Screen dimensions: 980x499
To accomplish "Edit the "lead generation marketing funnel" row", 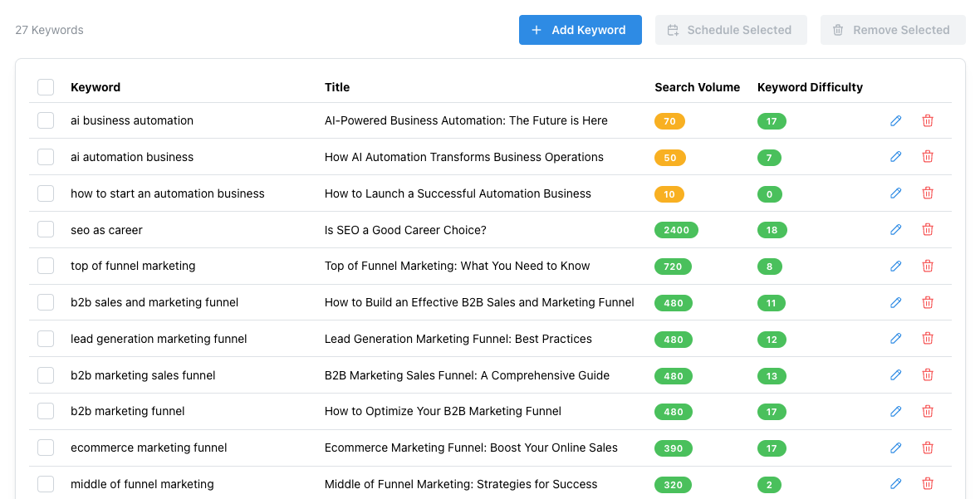I will tap(895, 338).
